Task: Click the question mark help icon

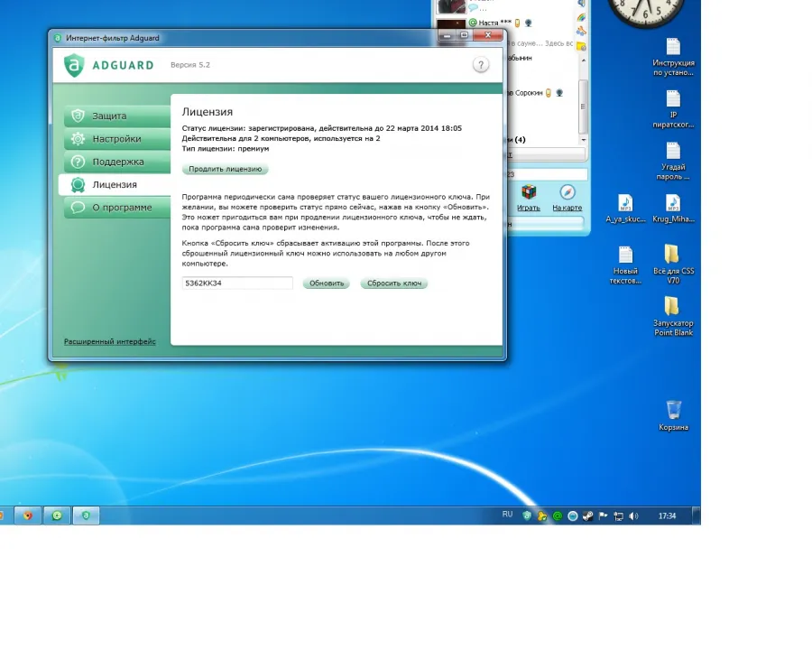Action: [x=481, y=65]
